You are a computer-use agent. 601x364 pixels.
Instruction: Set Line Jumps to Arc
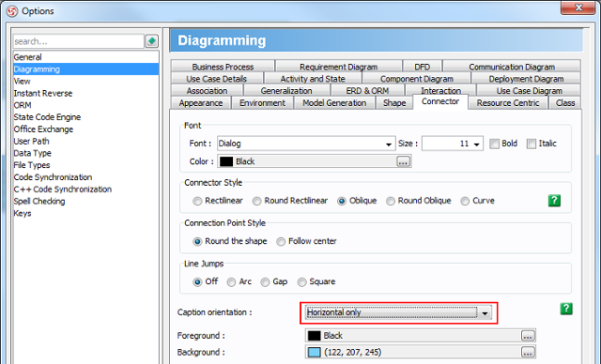pyautogui.click(x=231, y=282)
